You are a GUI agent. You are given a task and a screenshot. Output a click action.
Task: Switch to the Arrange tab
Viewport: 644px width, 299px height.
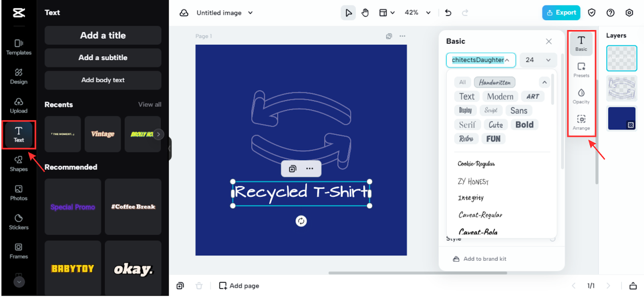(581, 122)
